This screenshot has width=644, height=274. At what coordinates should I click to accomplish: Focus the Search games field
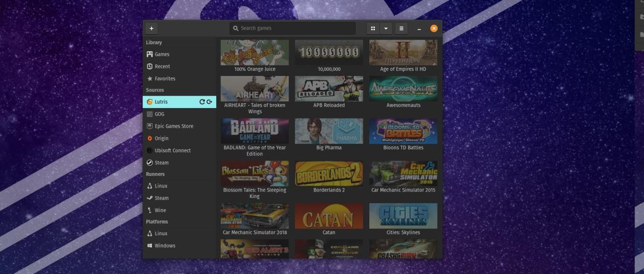(292, 28)
